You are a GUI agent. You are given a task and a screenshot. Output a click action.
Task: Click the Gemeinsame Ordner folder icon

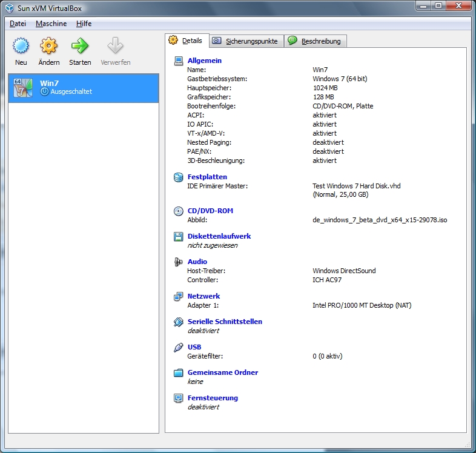[x=179, y=373]
